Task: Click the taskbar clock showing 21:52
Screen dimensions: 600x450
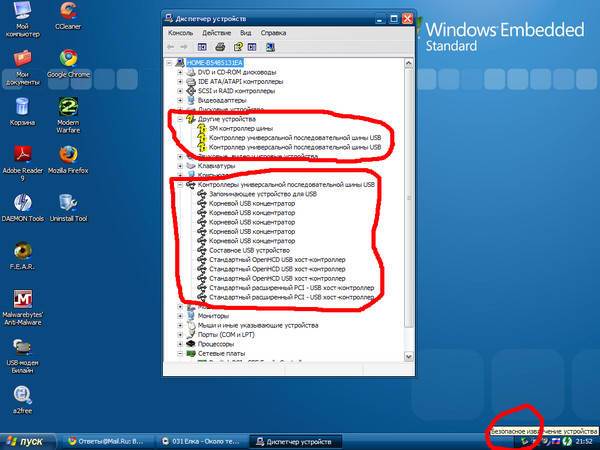Action: (584, 441)
